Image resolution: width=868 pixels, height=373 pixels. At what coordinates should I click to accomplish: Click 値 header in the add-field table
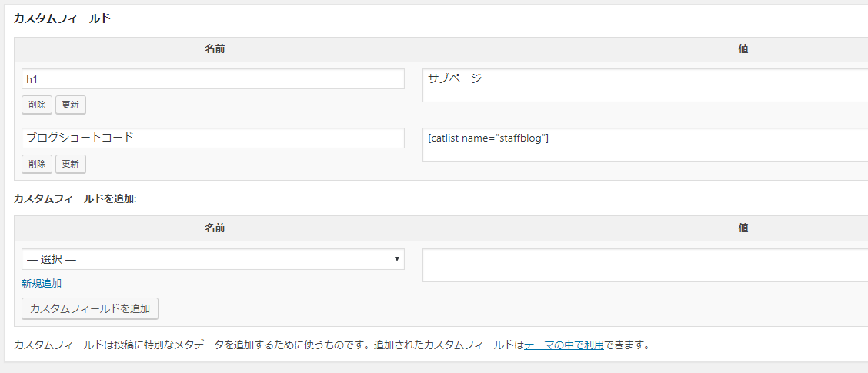pos(743,228)
